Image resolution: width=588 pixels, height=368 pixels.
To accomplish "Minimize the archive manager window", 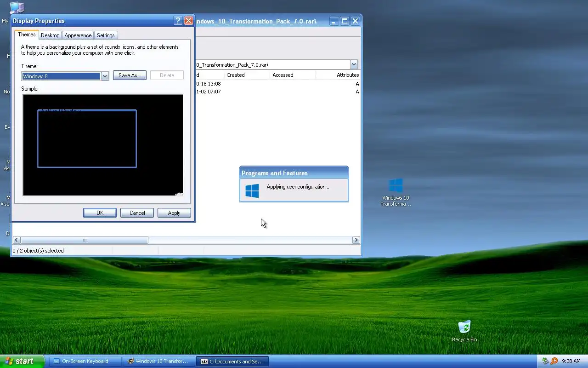I will [x=334, y=21].
